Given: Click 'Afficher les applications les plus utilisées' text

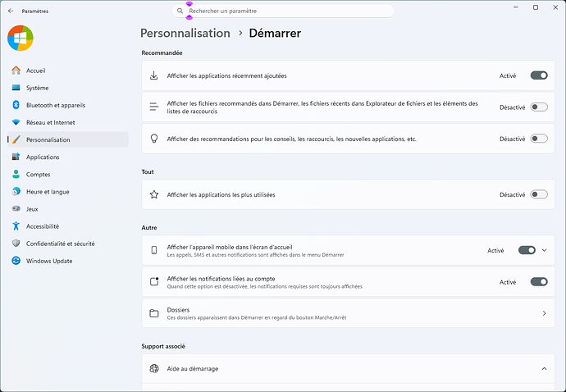Looking at the screenshot, I should click(x=221, y=194).
